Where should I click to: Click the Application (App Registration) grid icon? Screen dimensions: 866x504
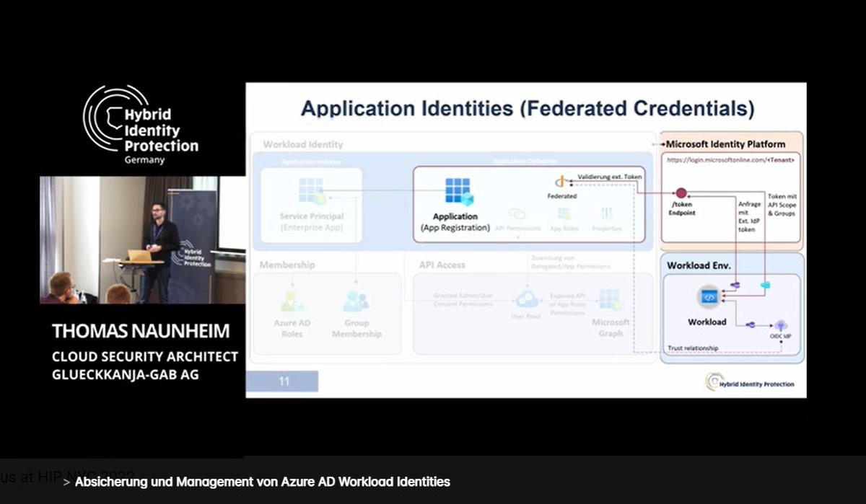pyautogui.click(x=458, y=191)
